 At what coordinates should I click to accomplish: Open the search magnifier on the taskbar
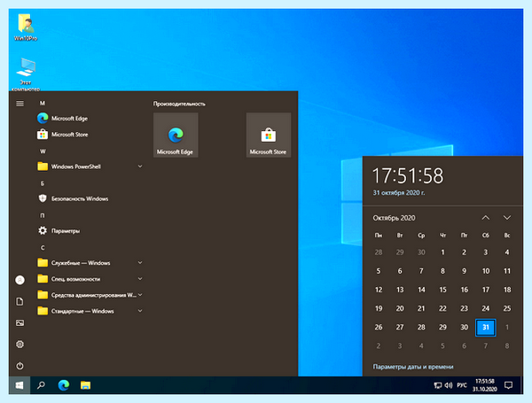[41, 385]
